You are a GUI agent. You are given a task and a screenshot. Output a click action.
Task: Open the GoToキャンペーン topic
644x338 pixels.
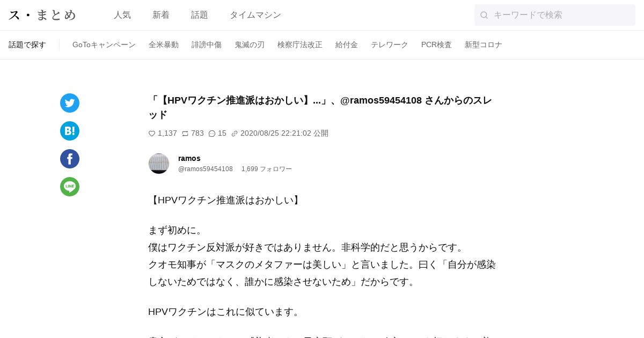pyautogui.click(x=104, y=45)
